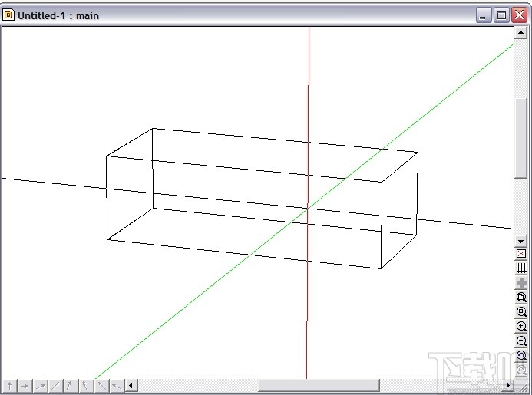Click the right-pointing arrow view button
The height and width of the screenshot is (395, 532).
[x=25, y=386]
